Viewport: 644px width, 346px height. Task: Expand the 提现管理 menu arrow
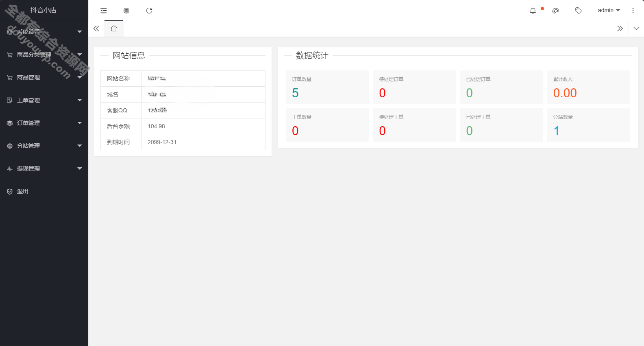[80, 169]
